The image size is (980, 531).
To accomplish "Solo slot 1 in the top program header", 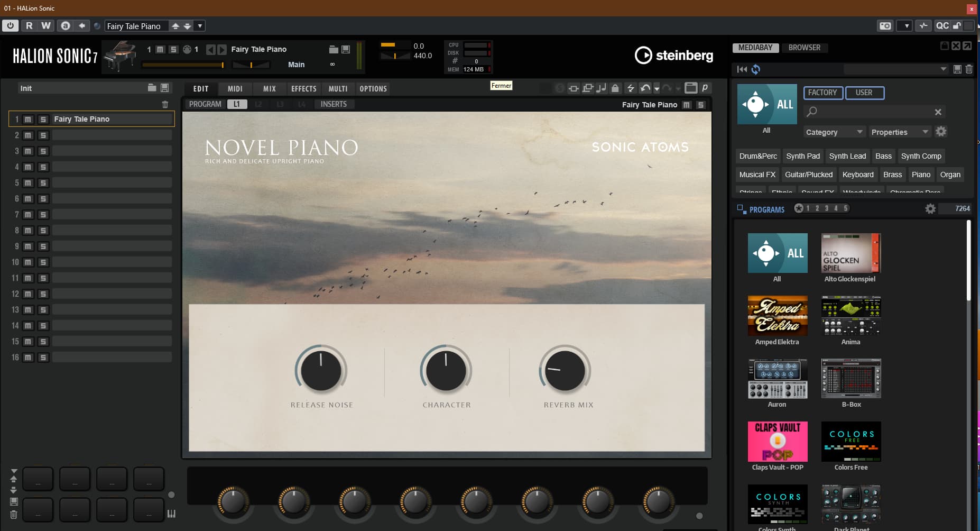I will 173,49.
